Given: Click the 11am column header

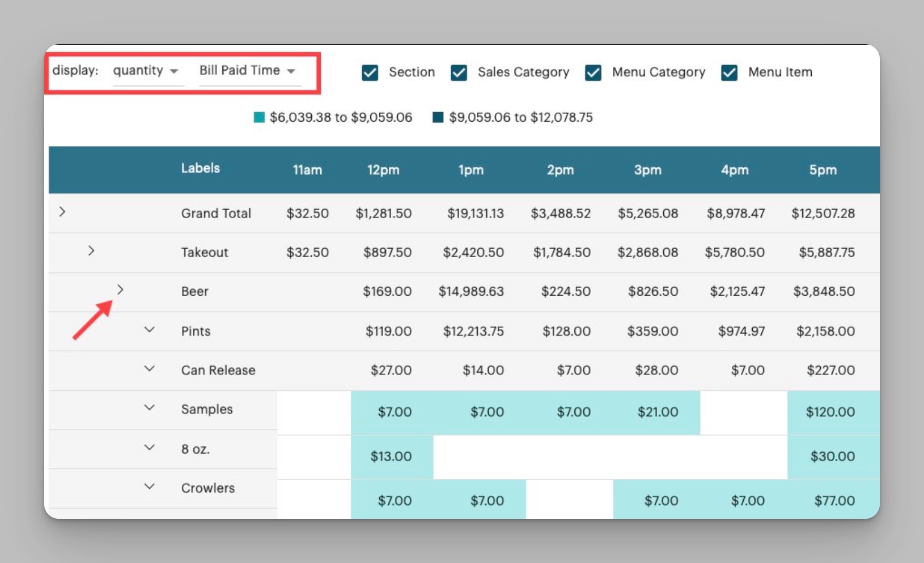Looking at the screenshot, I should pyautogui.click(x=307, y=170).
